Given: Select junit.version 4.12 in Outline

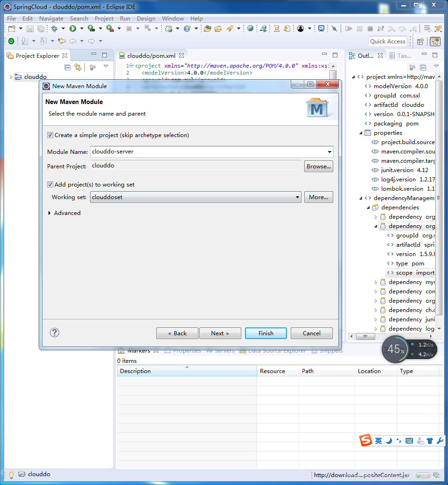Looking at the screenshot, I should (400, 170).
